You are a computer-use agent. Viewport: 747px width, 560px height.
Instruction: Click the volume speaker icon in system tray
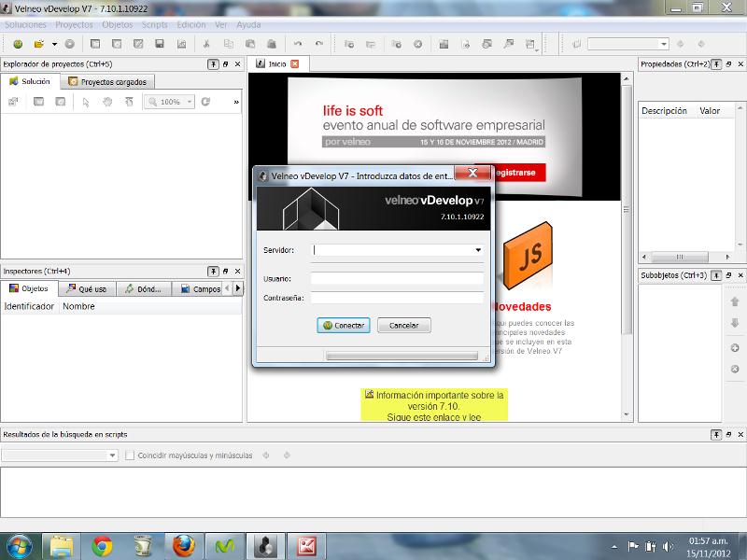click(668, 547)
